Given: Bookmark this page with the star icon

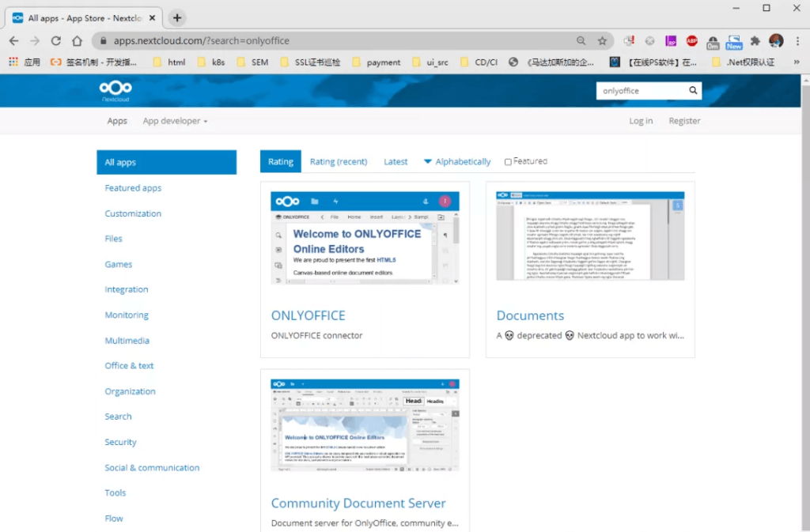Looking at the screenshot, I should tap(602, 41).
